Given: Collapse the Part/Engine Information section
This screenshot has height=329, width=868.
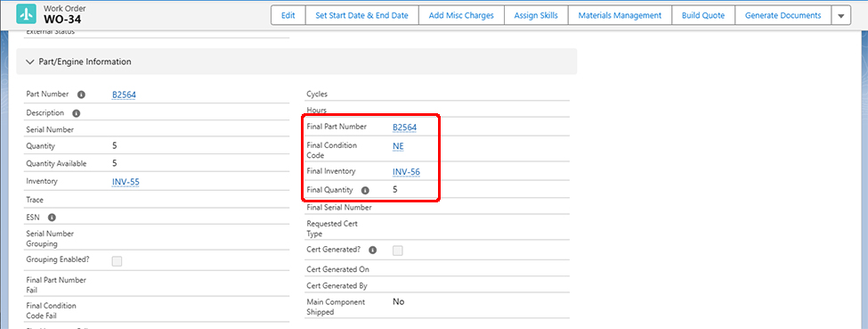Looking at the screenshot, I should (30, 62).
